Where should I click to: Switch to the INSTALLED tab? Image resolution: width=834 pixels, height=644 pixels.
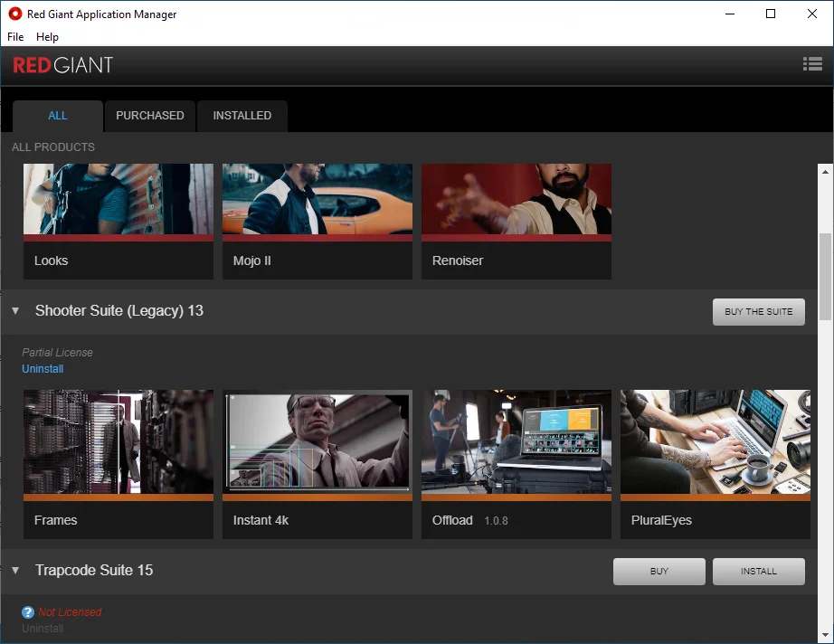pos(242,116)
